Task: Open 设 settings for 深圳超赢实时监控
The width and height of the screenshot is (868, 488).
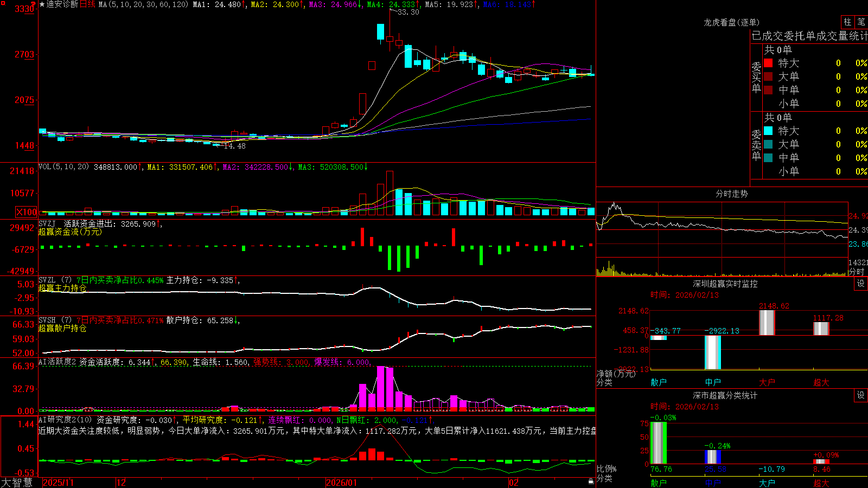Action: [861, 284]
